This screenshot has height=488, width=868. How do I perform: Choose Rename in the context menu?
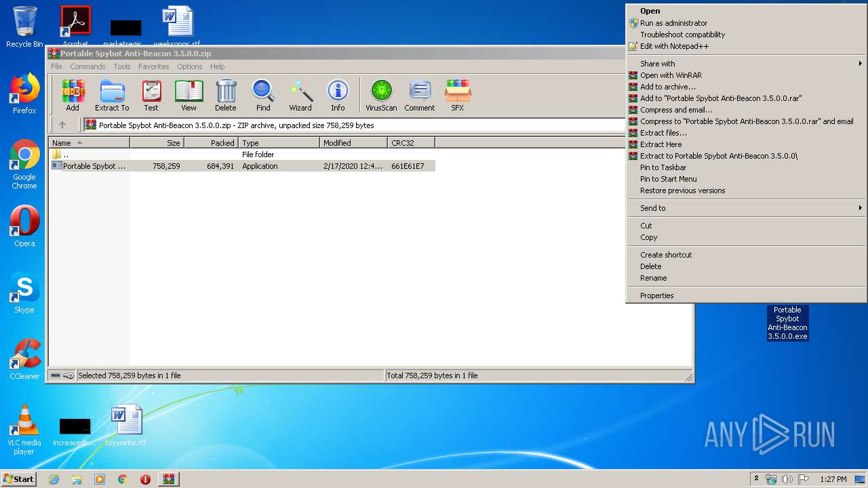tap(746, 278)
